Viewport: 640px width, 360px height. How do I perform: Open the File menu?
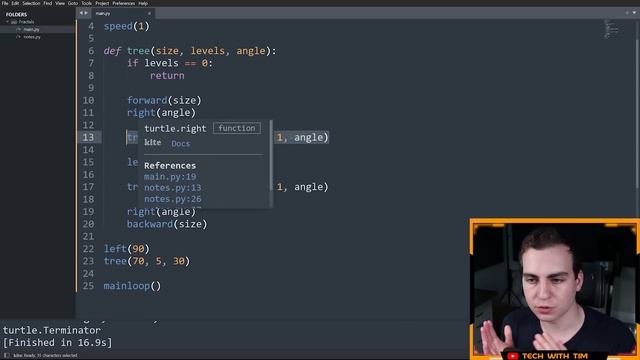coord(5,3)
